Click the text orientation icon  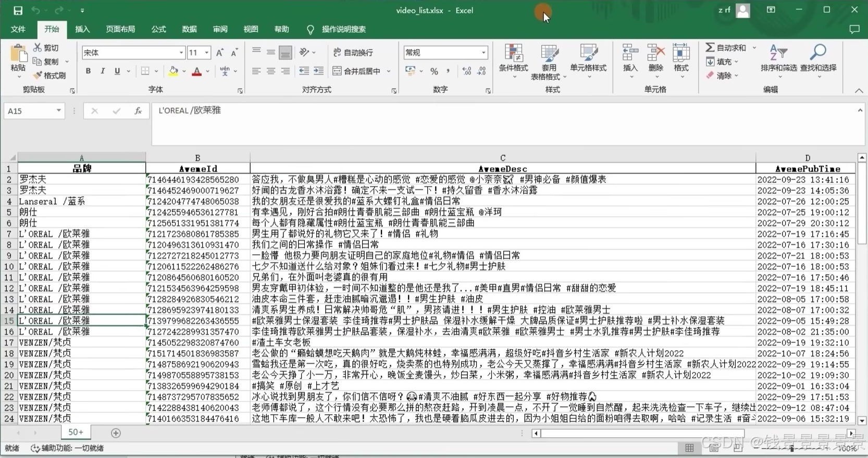click(x=304, y=52)
